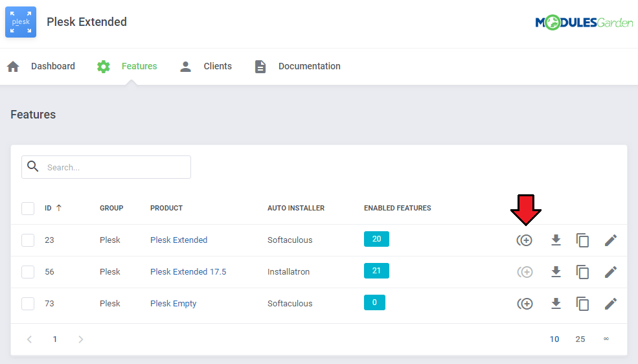Click the enabled features badge 21
The height and width of the screenshot is (364, 638).
[376, 271]
